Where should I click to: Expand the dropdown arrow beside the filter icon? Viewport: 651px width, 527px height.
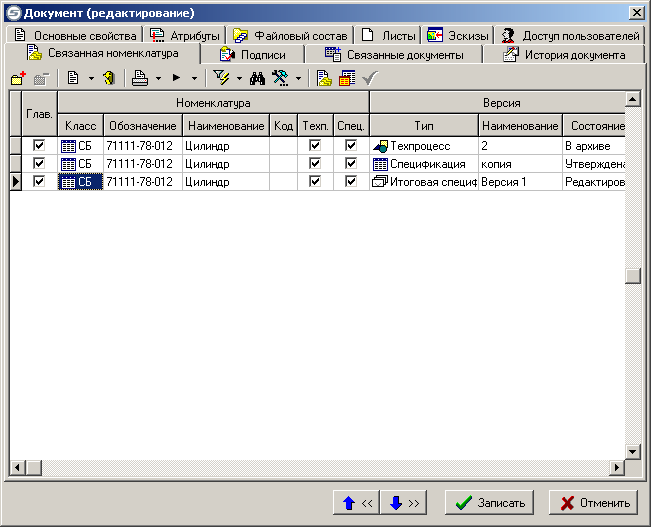coord(239,78)
